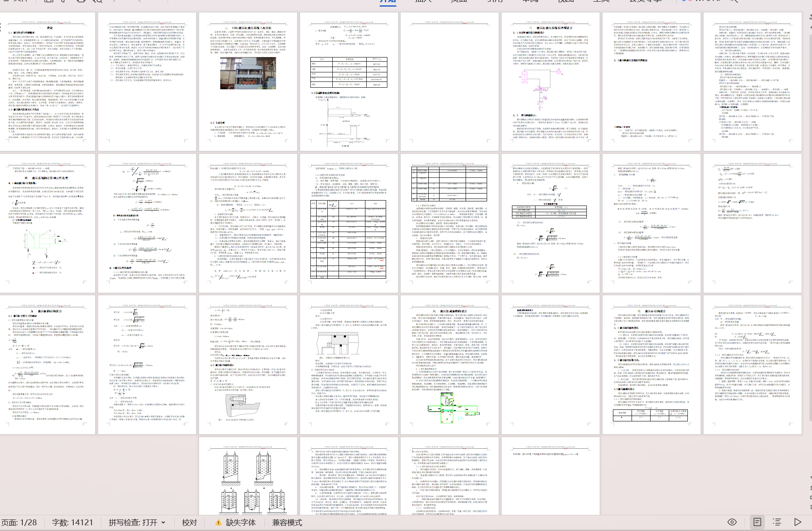Open page 14 thumbnail with pipe formulas
Image resolution: width=812 pixels, height=531 pixels.
pyautogui.click(x=550, y=223)
